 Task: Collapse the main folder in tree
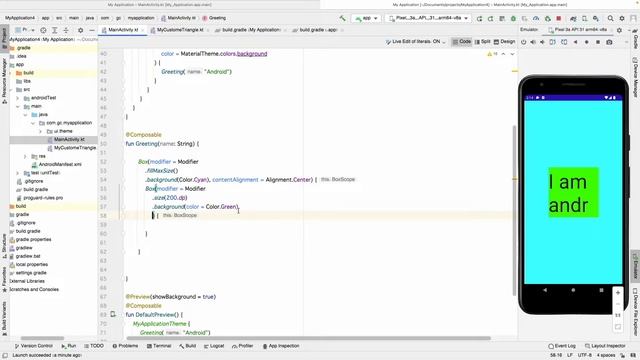tap(18, 107)
